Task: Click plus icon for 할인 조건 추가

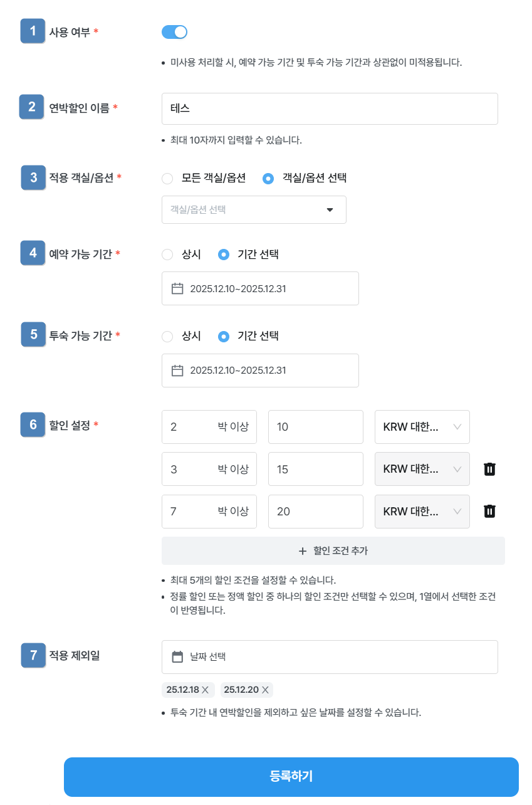Action: coord(303,551)
